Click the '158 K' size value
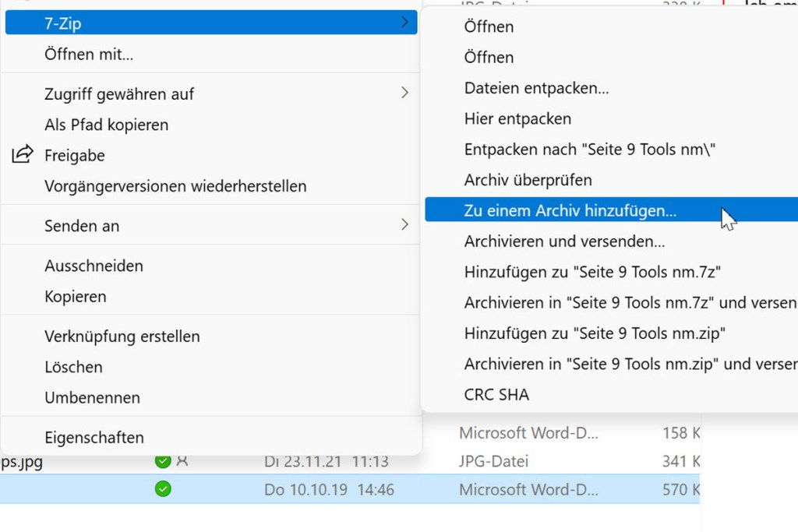 pos(681,433)
